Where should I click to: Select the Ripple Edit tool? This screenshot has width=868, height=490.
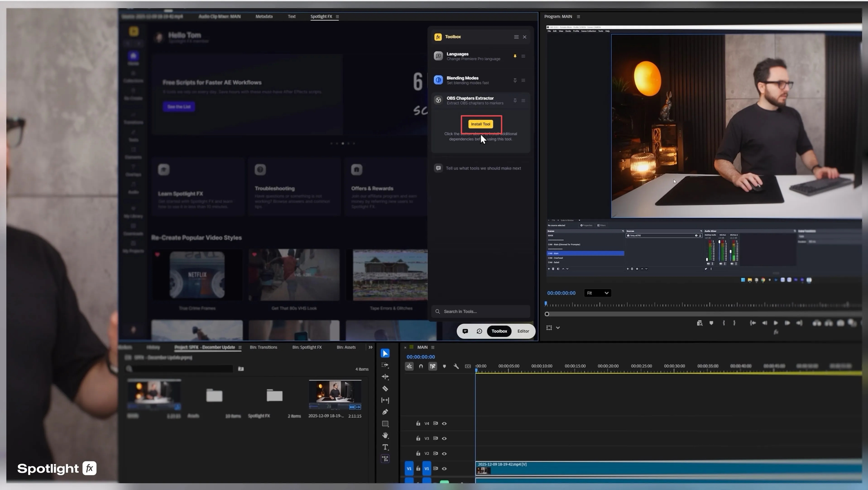(385, 376)
